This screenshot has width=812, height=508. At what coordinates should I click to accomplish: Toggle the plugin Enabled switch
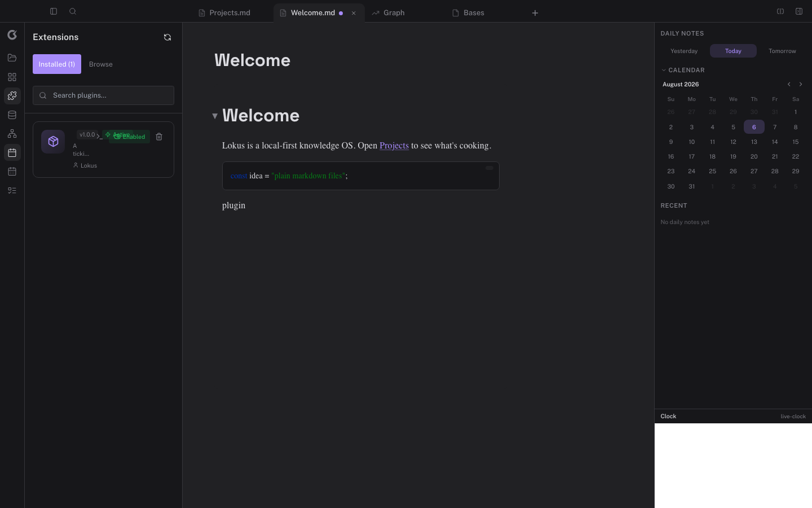[130, 137]
